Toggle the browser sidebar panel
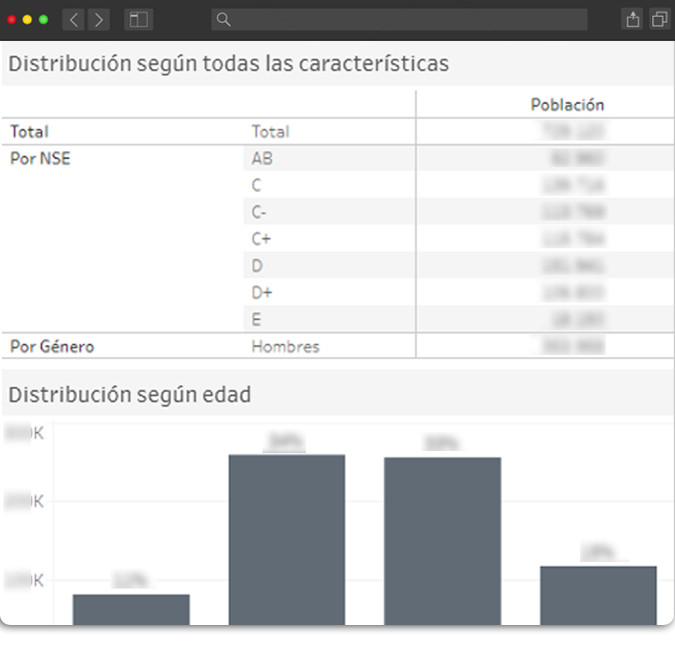 click(x=138, y=19)
